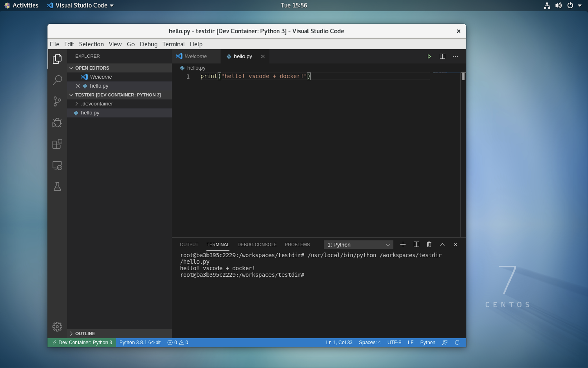Screen dimensions: 588x368
Task: Click the feedback icon in status bar
Action: coord(445,342)
